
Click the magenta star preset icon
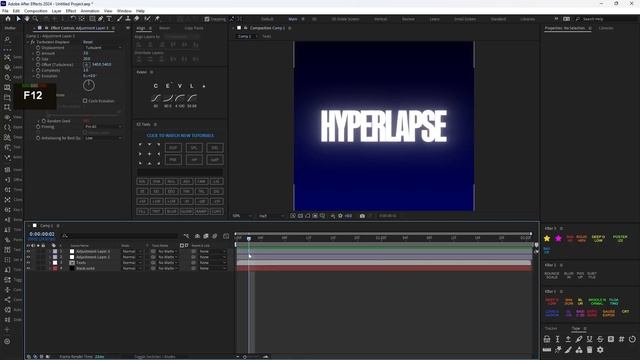pos(558,238)
